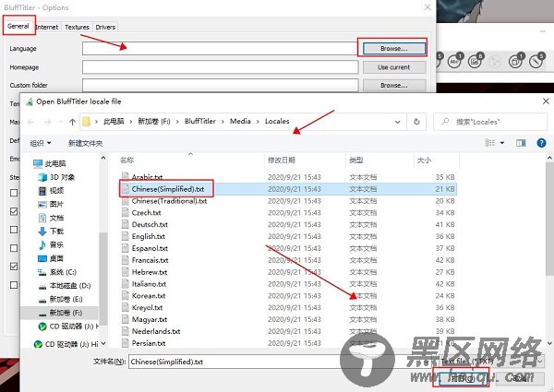Click the Custom folder input field
Image resolution: width=554 pixels, height=392 pixels.
(x=220, y=85)
